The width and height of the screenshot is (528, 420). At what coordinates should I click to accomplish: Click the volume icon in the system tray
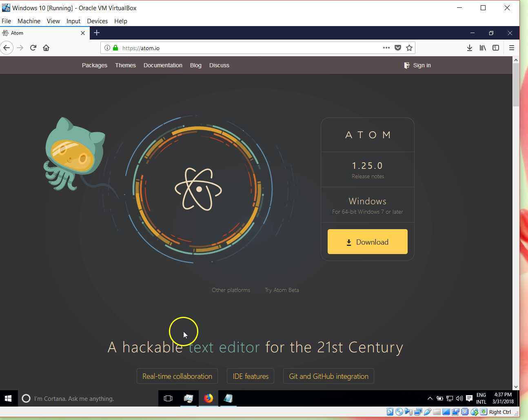459,398
